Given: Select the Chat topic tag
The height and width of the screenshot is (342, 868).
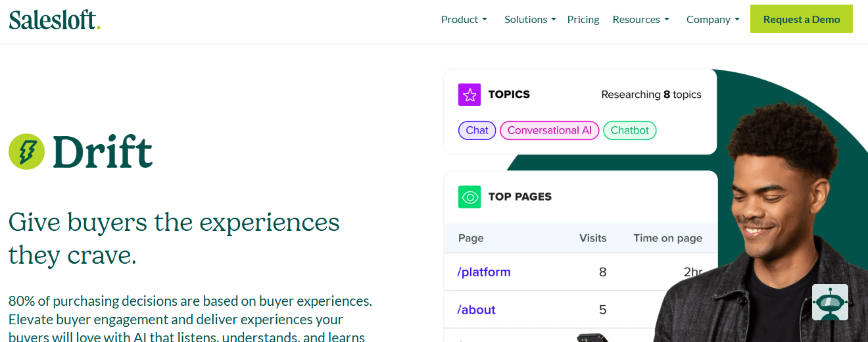Looking at the screenshot, I should coord(477,130).
